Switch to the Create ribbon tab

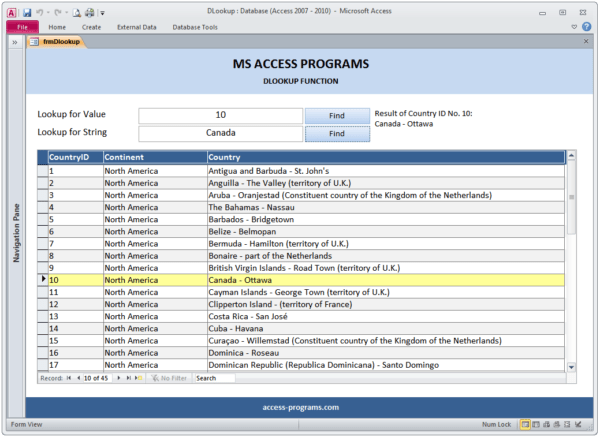pos(91,27)
